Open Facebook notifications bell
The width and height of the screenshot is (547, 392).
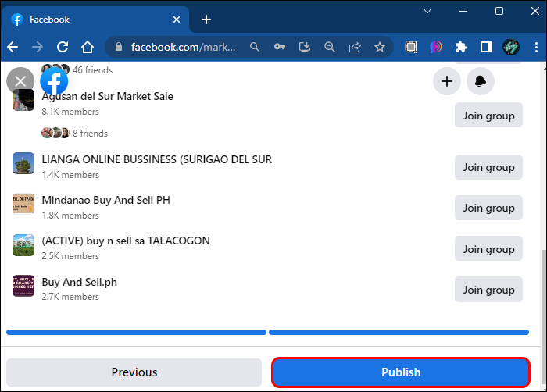pyautogui.click(x=481, y=81)
